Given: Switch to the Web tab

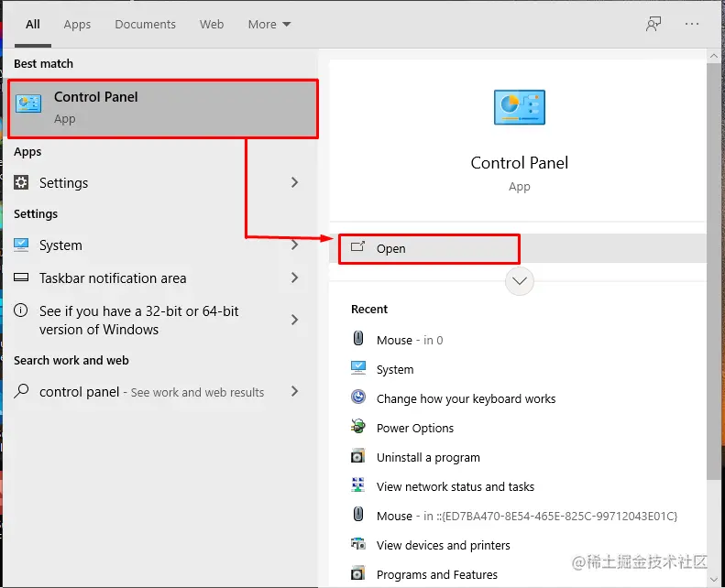Looking at the screenshot, I should [212, 25].
